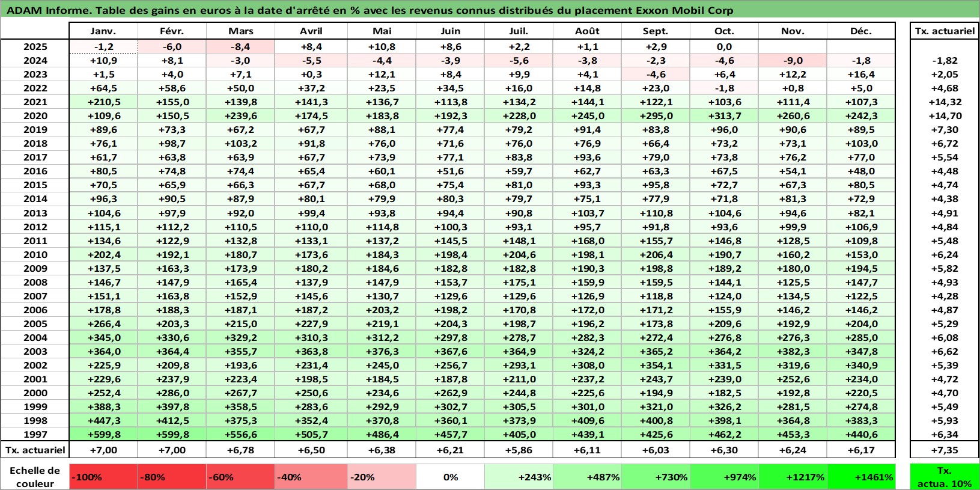Click the "Tx. actuariel" row label below 1997
The width and height of the screenshot is (980, 490).
click(35, 450)
